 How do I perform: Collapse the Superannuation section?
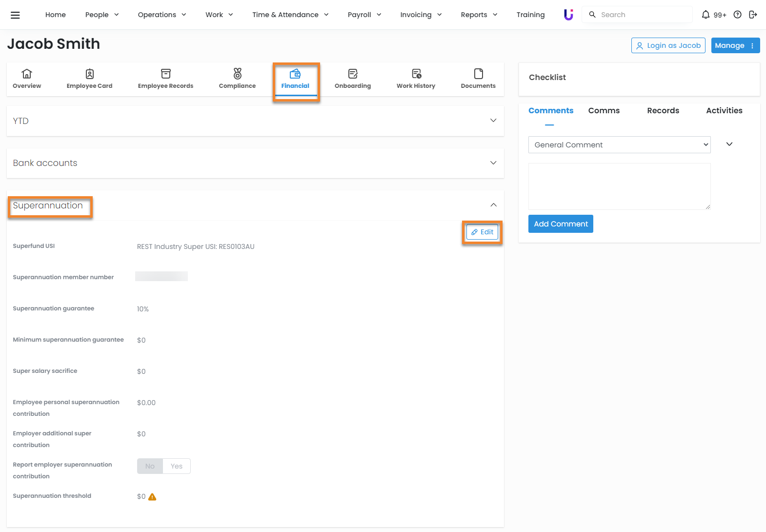pyautogui.click(x=493, y=205)
